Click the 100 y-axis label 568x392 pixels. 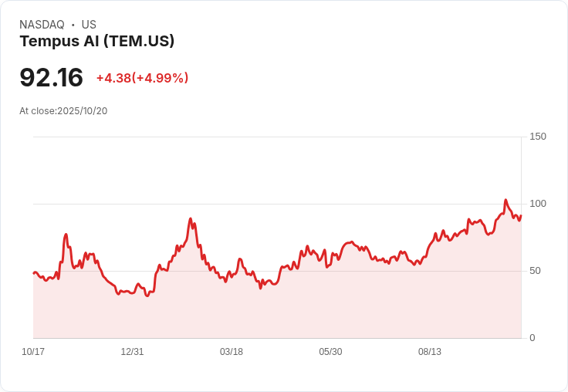point(538,204)
